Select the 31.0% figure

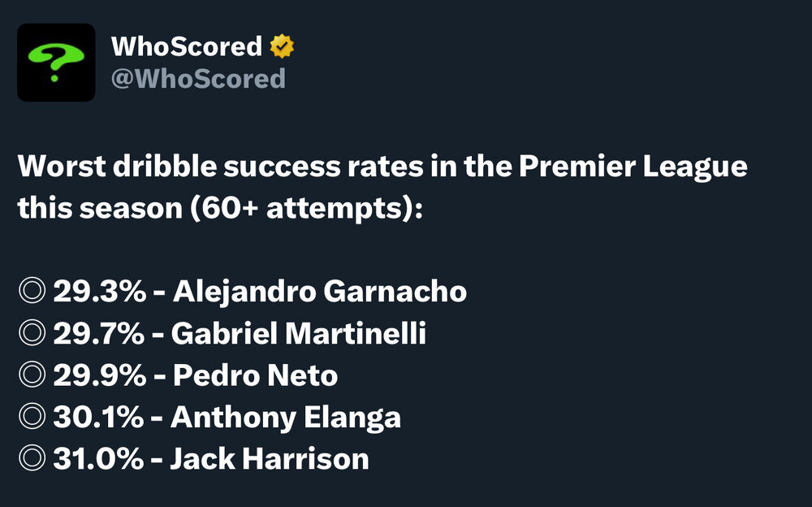[x=98, y=459]
